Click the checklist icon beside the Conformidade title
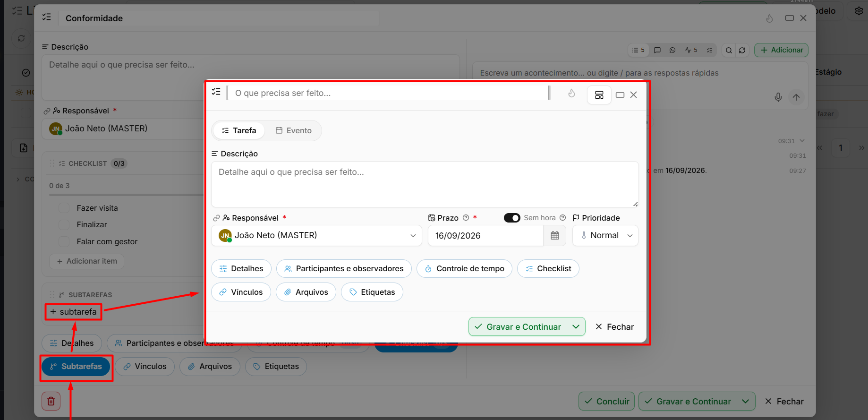868x420 pixels. pos(46,17)
